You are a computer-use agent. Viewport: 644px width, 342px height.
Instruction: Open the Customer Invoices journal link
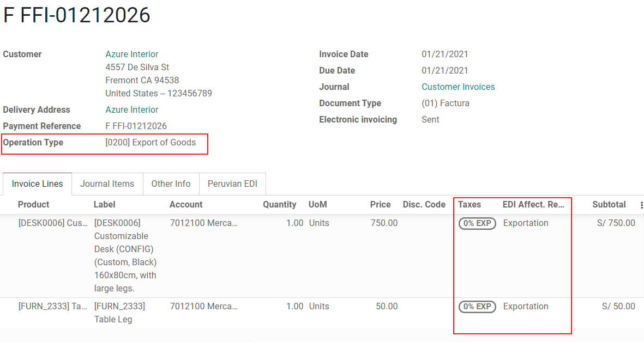pyautogui.click(x=458, y=87)
